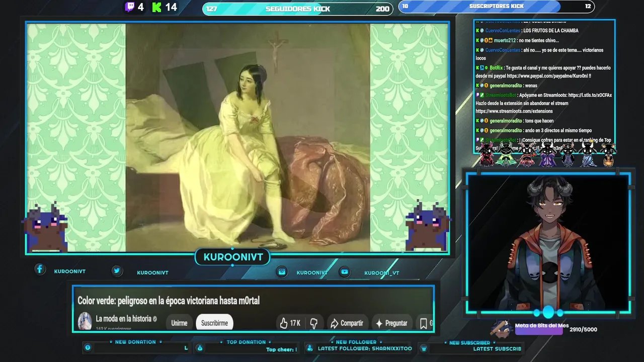This screenshot has height=362, width=644.
Task: Click 'ando en 3 directos al mismo tiempo'
Action: pos(558,130)
